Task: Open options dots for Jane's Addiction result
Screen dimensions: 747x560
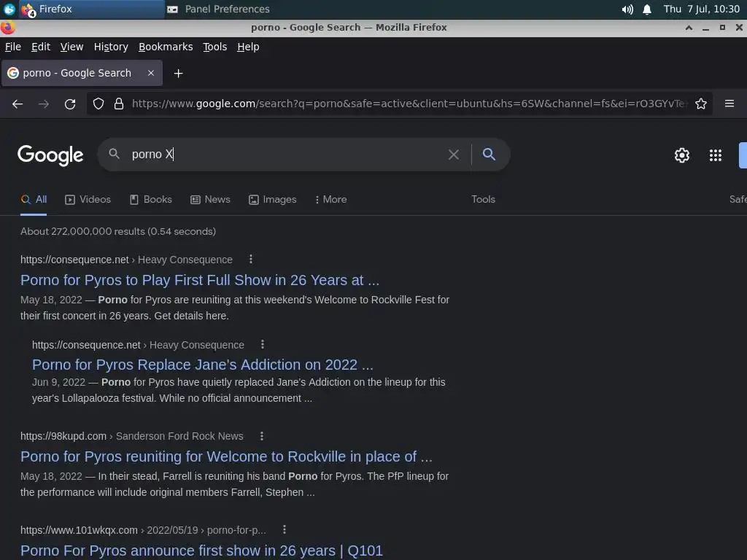Action: 263,344
